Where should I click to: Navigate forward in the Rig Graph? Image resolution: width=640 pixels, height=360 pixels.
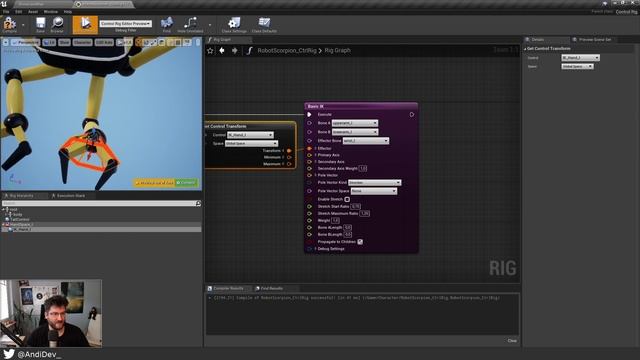(x=235, y=51)
